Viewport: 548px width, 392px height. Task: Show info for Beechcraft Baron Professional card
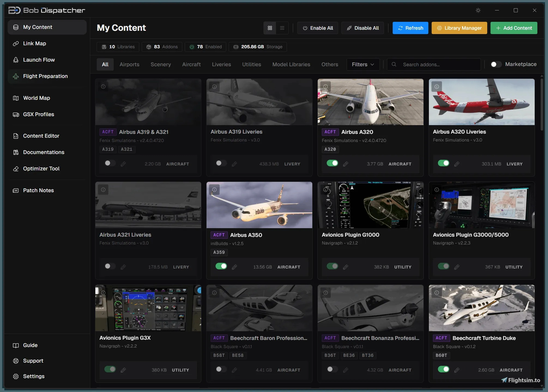click(x=214, y=293)
